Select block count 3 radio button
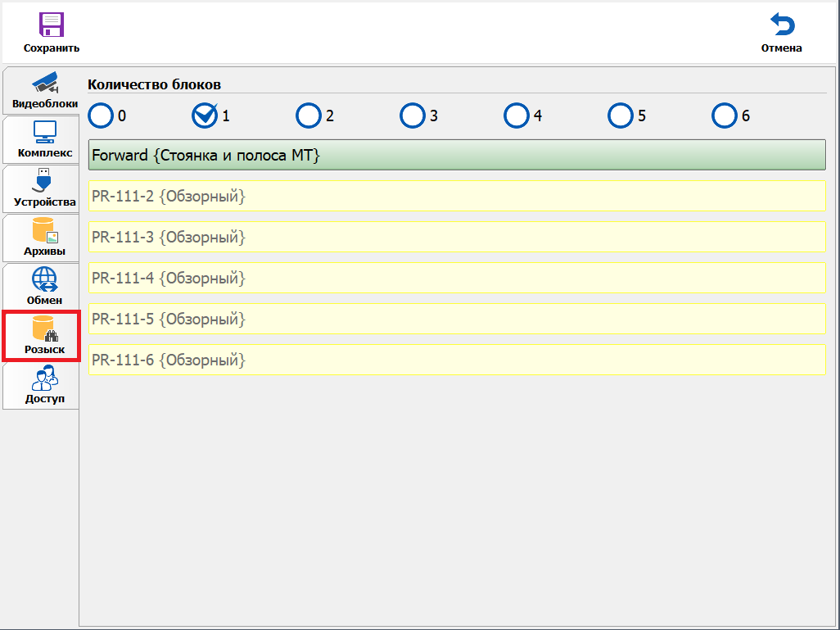This screenshot has width=840, height=630. [413, 116]
